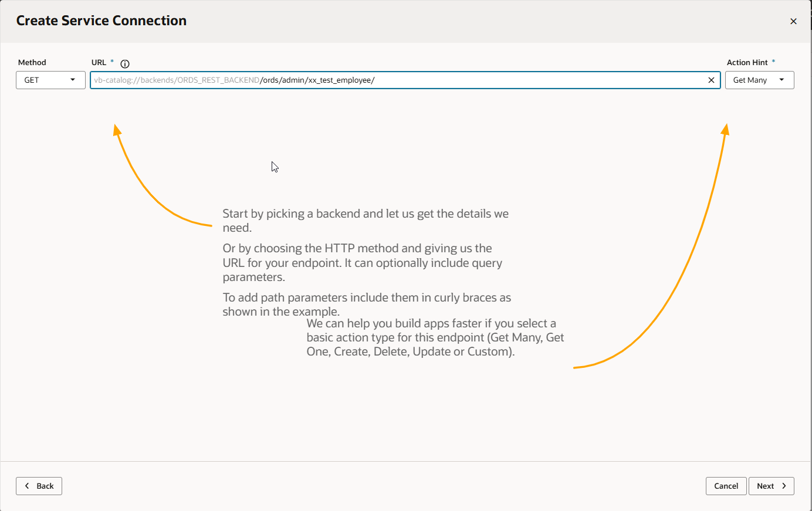
Task: Click the /ords/admin/xx_test_employee/ path text
Action: (317, 80)
